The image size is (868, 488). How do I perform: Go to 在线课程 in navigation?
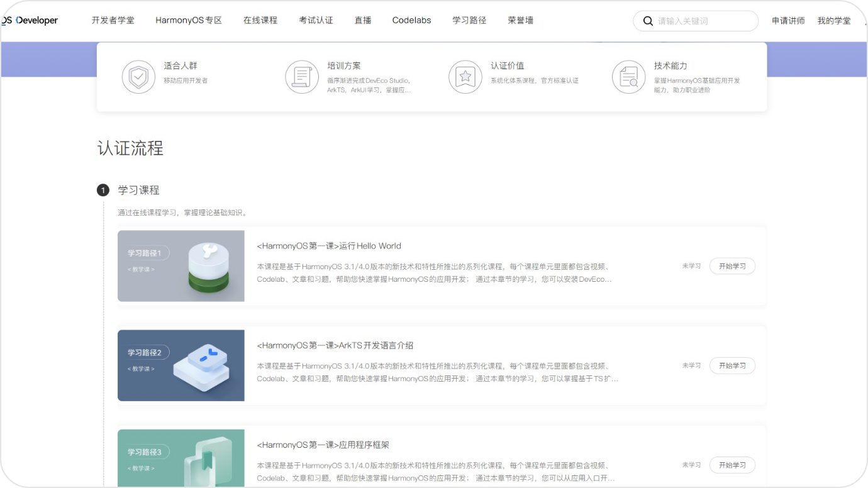(260, 20)
